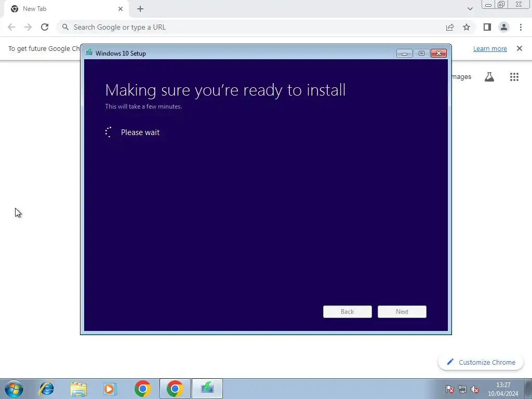Open the Search Labs flask icon

[489, 77]
